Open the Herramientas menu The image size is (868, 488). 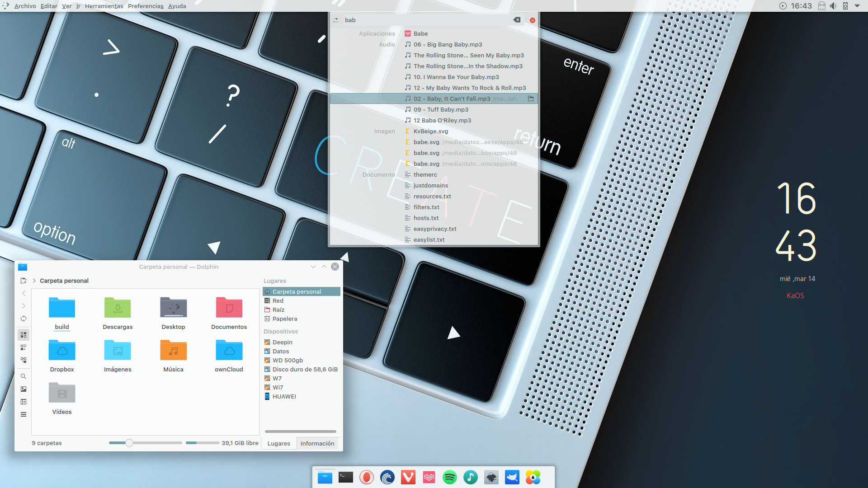[104, 6]
